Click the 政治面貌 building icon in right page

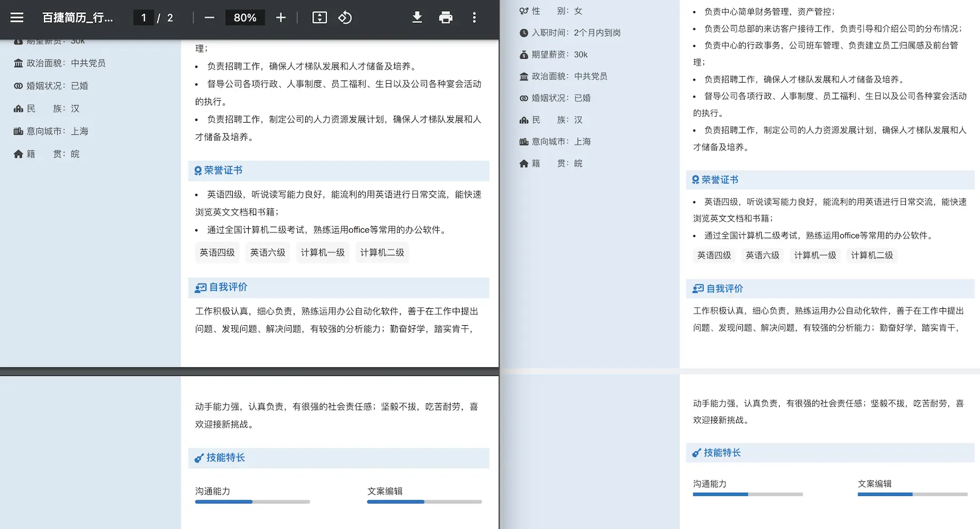524,77
